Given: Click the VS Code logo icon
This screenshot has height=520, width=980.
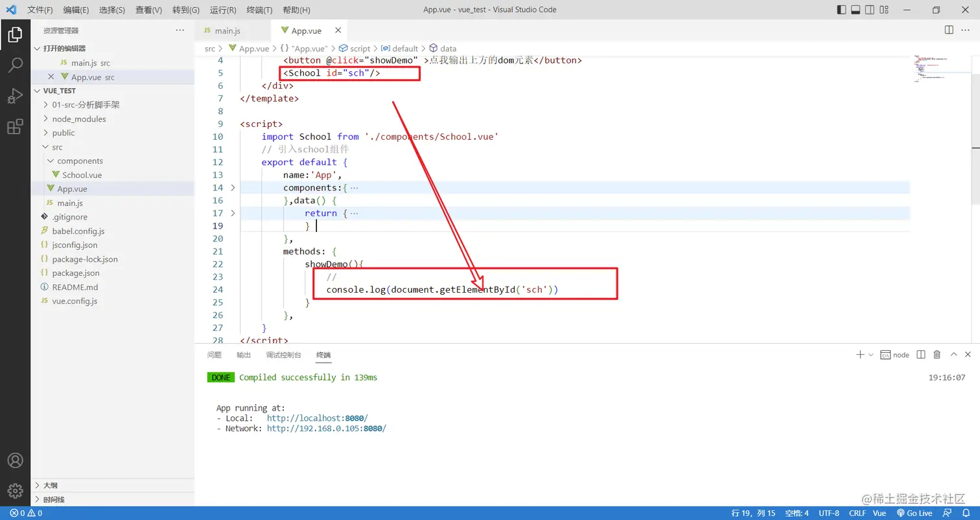Looking at the screenshot, I should [11, 10].
